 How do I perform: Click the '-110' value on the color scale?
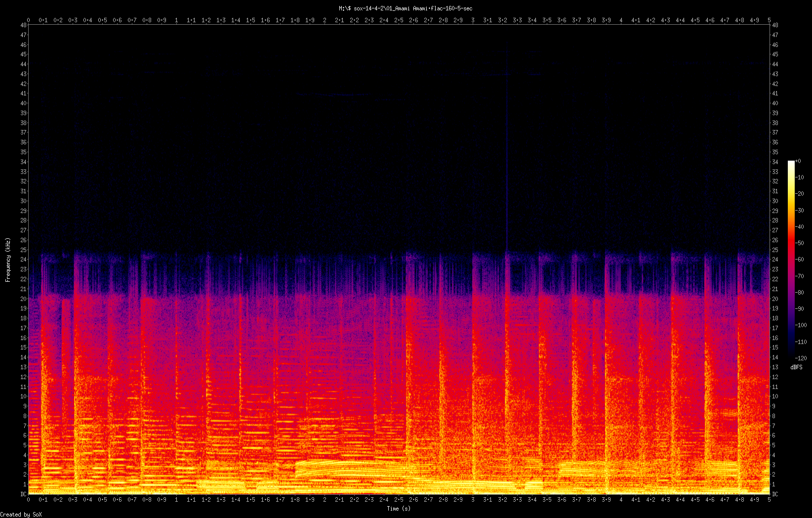click(801, 342)
